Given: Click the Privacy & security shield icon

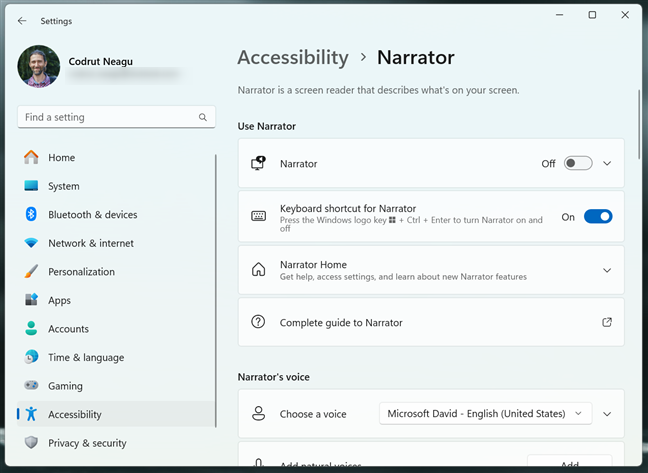Looking at the screenshot, I should click(31, 442).
